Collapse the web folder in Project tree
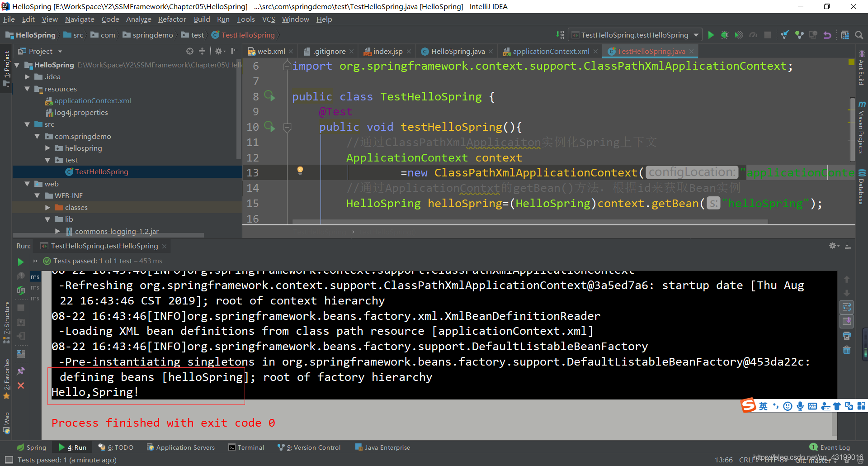 click(x=27, y=184)
